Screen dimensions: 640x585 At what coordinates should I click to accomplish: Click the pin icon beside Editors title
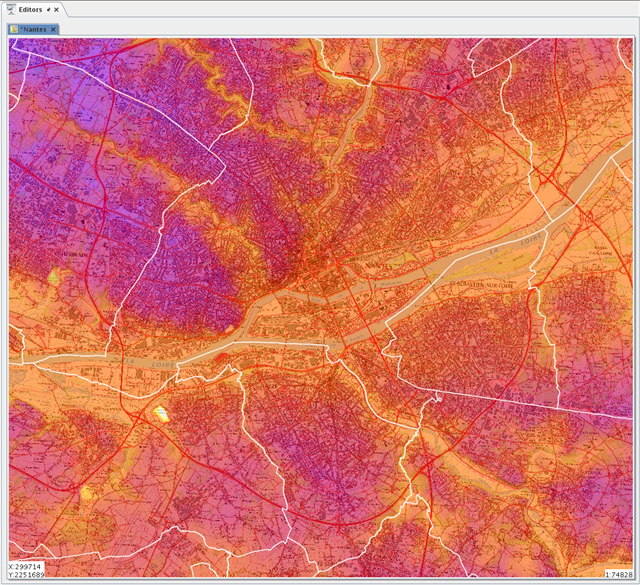pyautogui.click(x=48, y=8)
